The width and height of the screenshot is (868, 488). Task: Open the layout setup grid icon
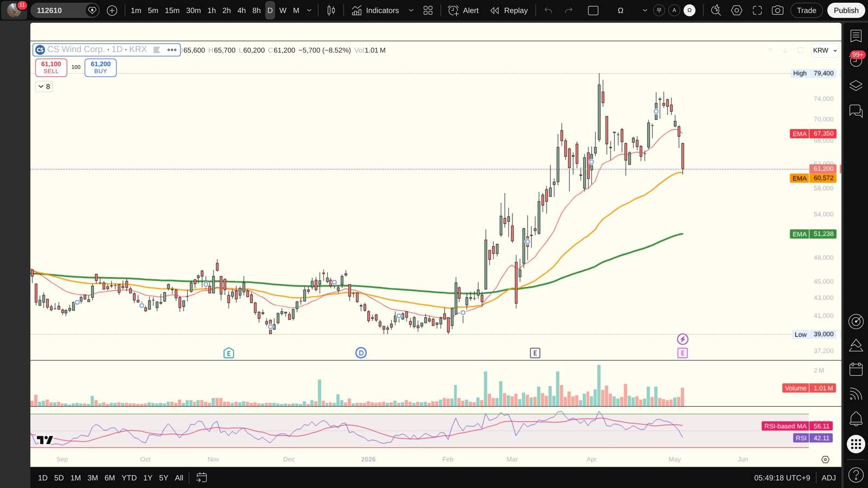click(x=428, y=10)
